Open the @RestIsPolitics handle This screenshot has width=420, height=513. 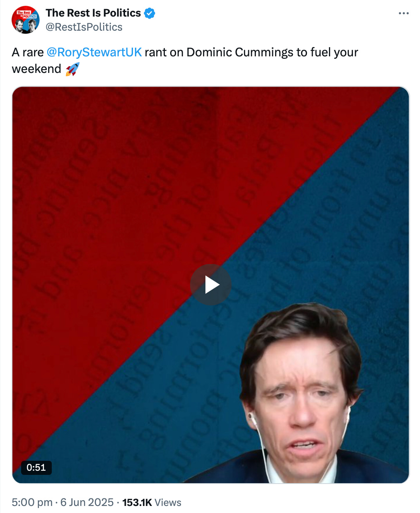[x=84, y=27]
